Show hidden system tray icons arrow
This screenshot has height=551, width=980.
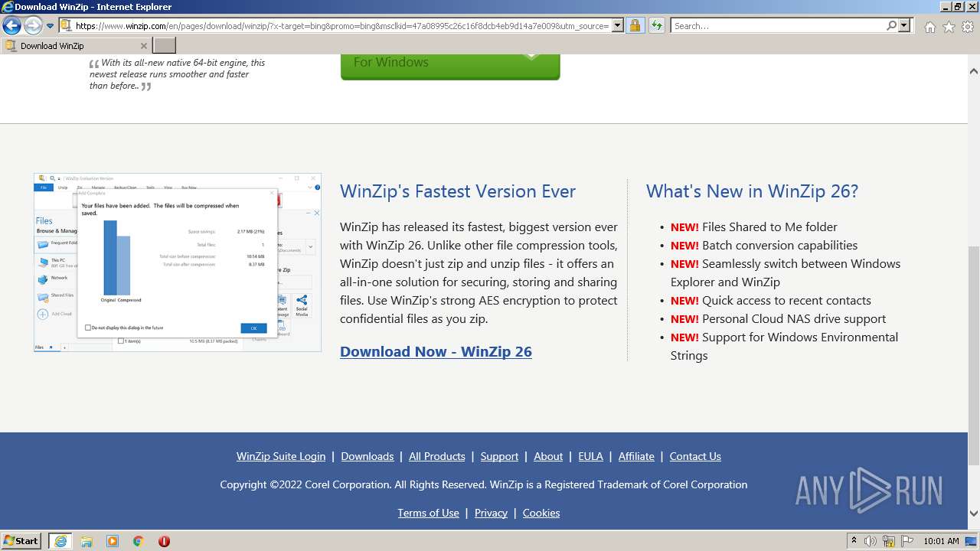click(854, 541)
